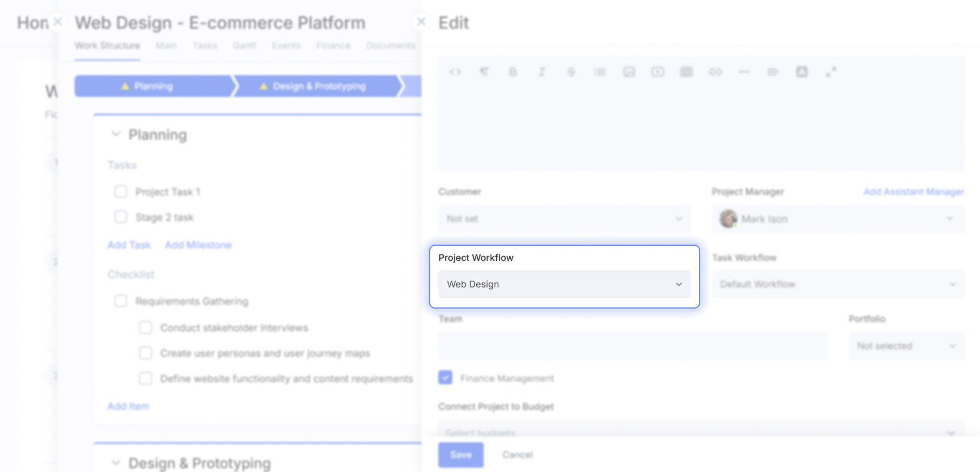980x472 pixels.
Task: Expand editor to fullscreen
Action: [831, 72]
